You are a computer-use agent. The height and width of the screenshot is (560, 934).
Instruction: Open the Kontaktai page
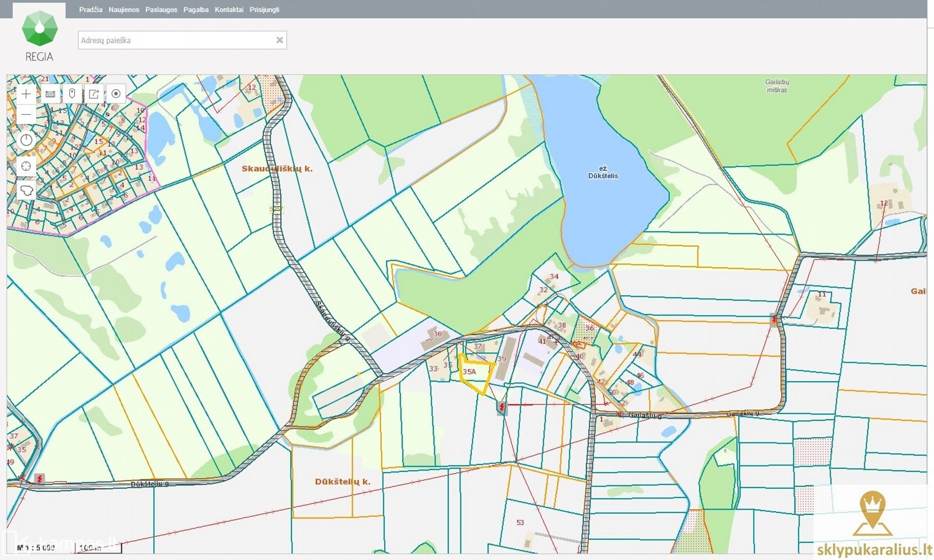(229, 10)
